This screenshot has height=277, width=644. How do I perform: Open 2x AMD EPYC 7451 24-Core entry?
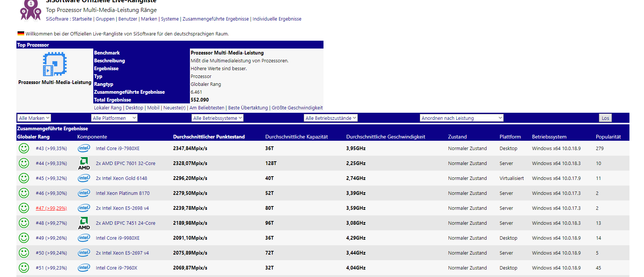coord(125,223)
